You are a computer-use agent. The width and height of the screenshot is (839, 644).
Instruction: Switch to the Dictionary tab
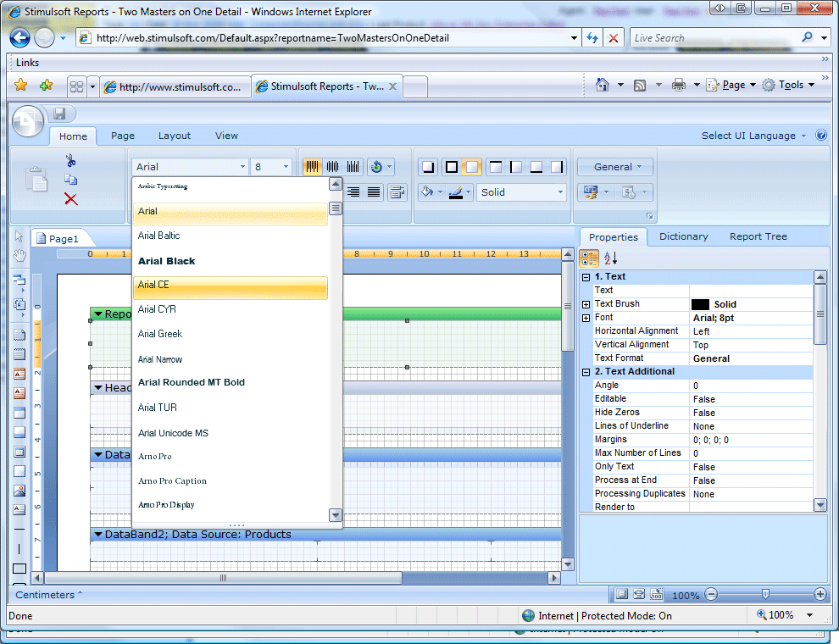pos(683,236)
